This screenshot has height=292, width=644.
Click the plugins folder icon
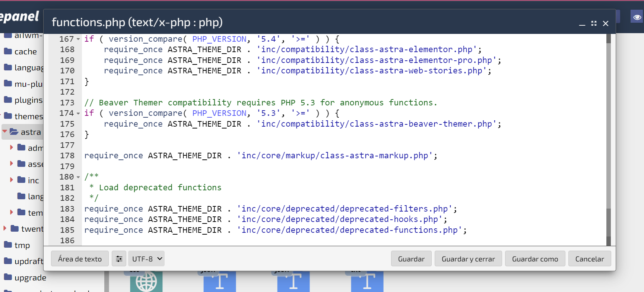tap(8, 99)
